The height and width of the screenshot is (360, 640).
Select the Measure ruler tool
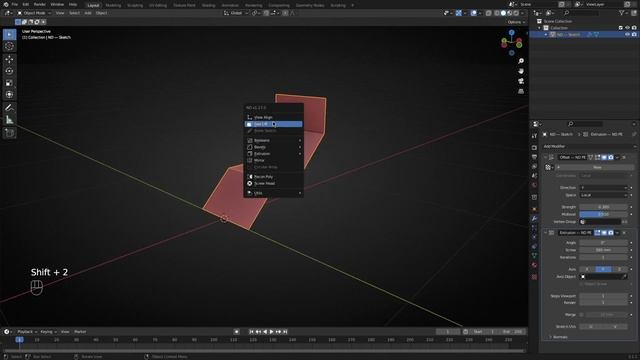pos(9,120)
